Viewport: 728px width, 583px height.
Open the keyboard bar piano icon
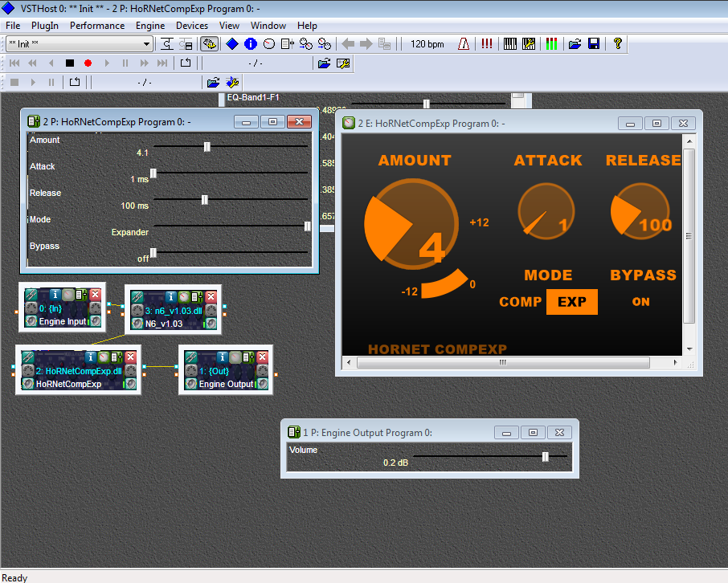click(x=509, y=44)
